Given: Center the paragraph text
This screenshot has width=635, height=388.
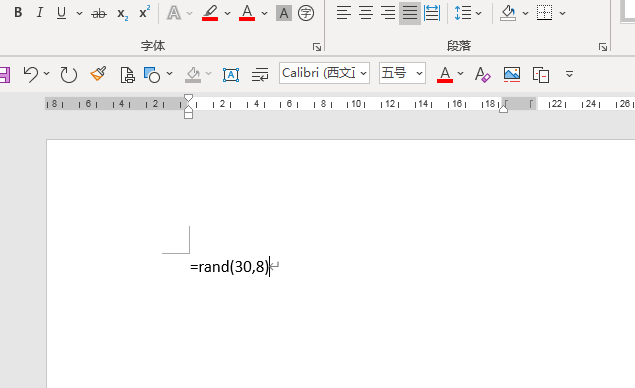Looking at the screenshot, I should tap(366, 13).
